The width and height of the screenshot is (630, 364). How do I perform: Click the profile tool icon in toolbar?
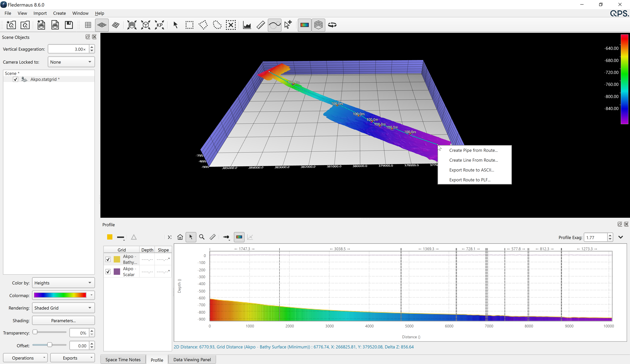coord(247,25)
